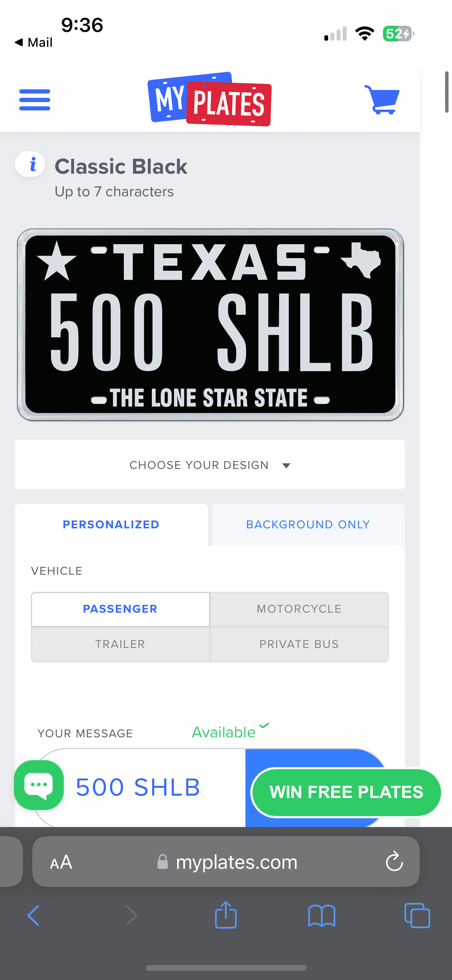452x980 pixels.
Task: Open the shopping cart
Action: 382,100
